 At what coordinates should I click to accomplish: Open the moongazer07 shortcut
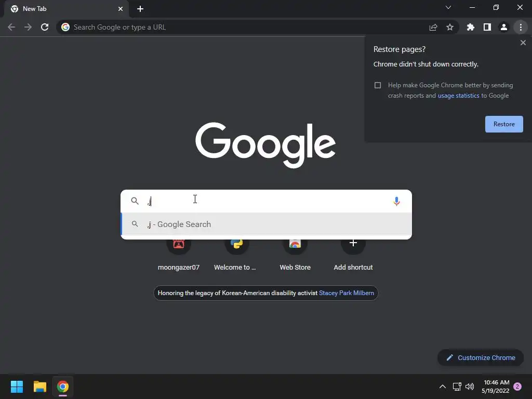click(179, 255)
